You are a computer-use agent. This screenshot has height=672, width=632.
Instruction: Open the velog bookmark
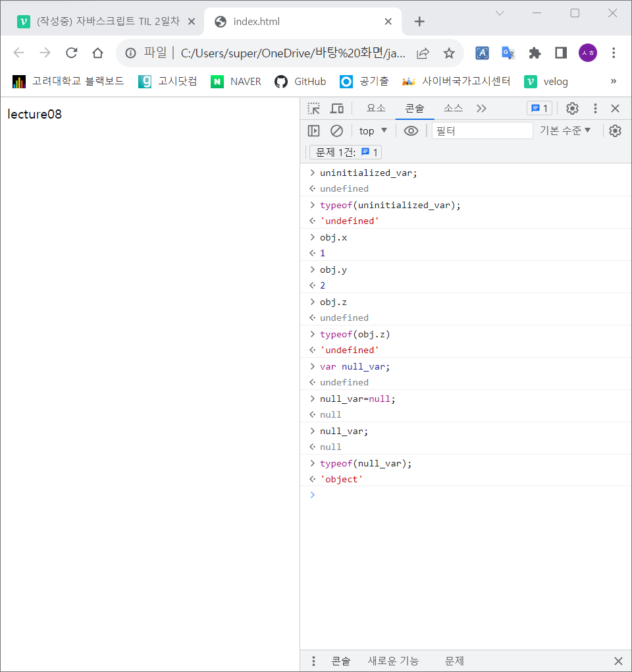tap(546, 81)
